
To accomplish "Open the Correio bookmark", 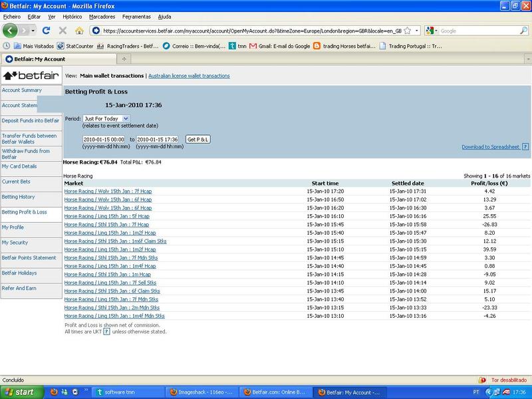I will click(194, 46).
